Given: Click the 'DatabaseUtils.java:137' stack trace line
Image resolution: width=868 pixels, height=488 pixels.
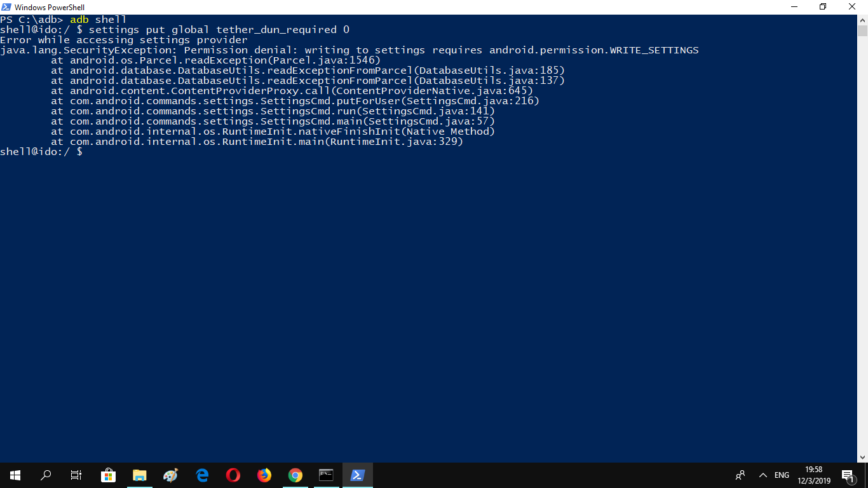Looking at the screenshot, I should [308, 81].
